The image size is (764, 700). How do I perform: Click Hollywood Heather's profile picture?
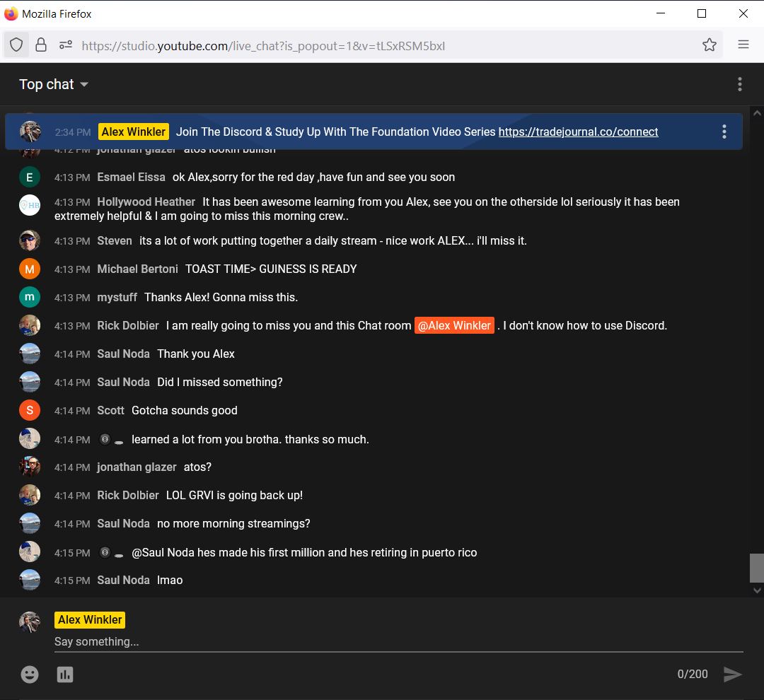[x=30, y=205]
